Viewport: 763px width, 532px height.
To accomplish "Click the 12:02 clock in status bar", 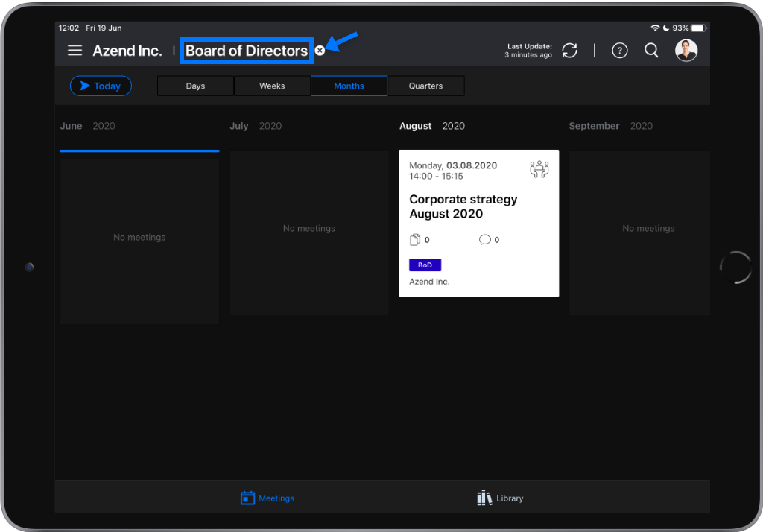I will click(x=69, y=28).
